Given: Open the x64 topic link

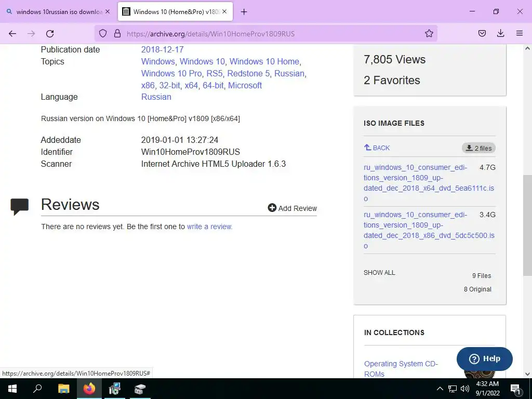Looking at the screenshot, I should [x=191, y=85].
